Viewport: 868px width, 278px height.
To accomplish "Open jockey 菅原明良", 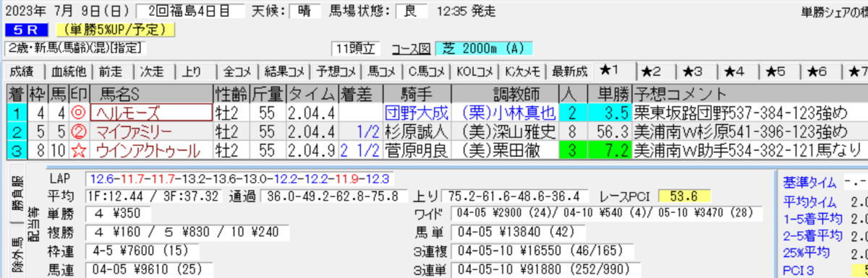I will [x=417, y=150].
